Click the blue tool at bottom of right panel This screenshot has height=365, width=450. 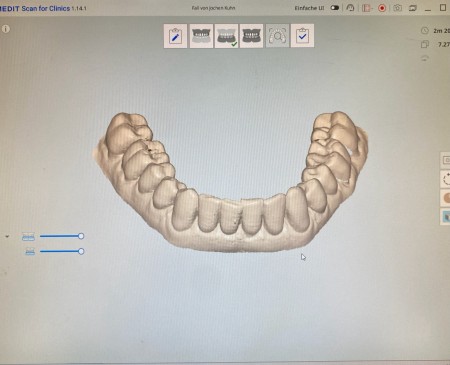[446, 217]
